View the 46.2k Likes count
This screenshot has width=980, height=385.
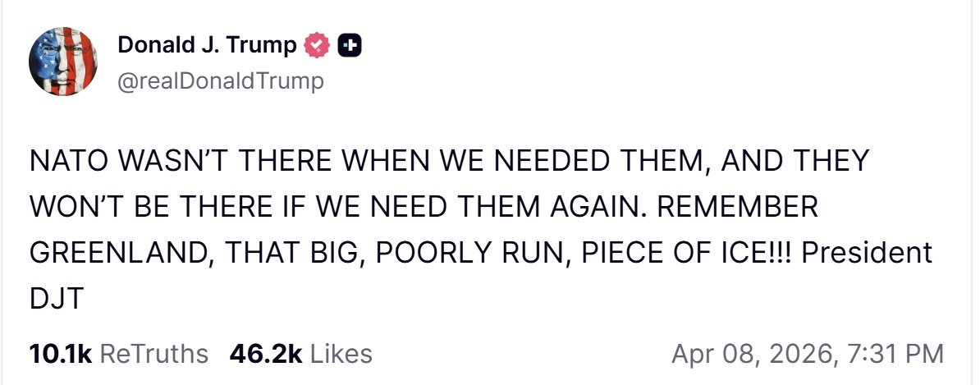[x=266, y=354]
